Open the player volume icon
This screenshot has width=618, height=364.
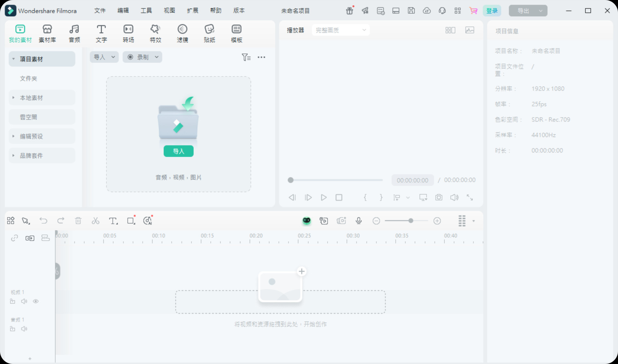tap(454, 197)
